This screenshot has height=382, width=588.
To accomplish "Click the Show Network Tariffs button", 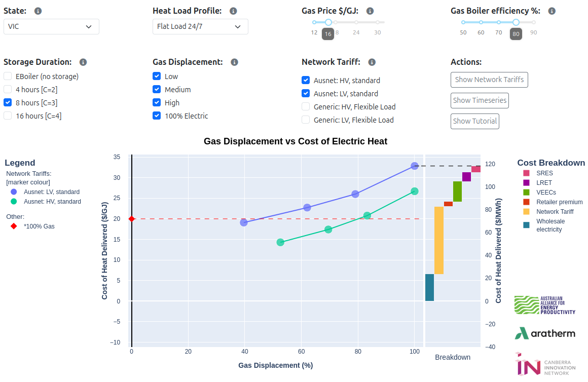I will pos(489,80).
